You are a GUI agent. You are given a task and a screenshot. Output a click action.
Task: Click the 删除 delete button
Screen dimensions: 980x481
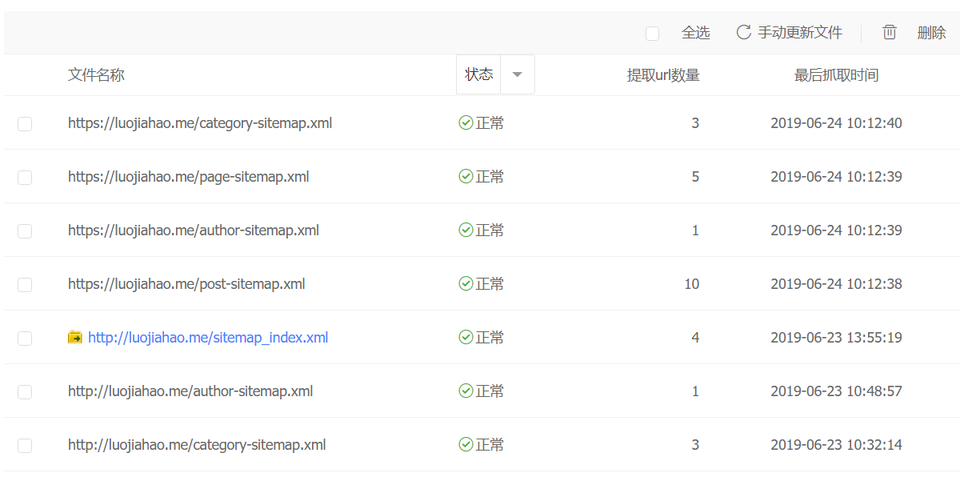pos(931,33)
